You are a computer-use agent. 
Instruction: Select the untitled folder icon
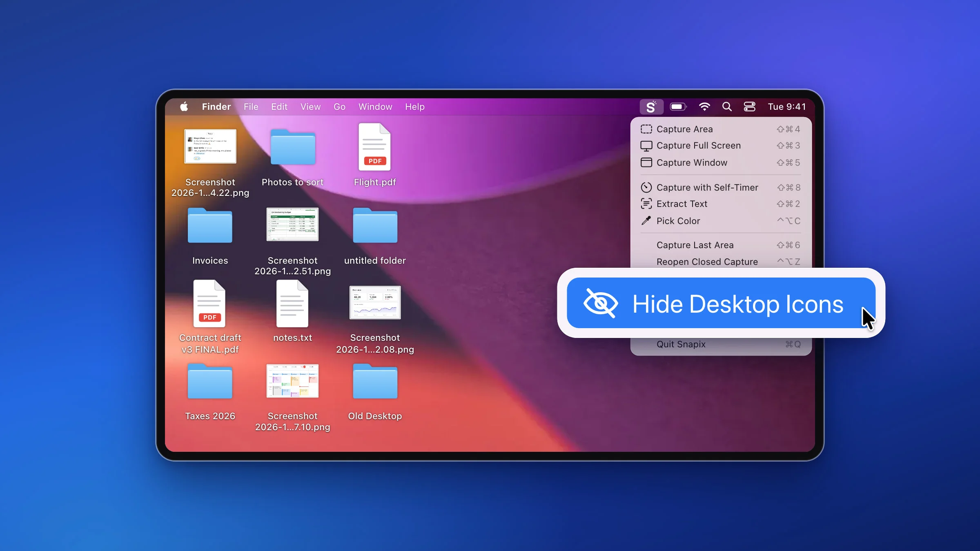[375, 225]
